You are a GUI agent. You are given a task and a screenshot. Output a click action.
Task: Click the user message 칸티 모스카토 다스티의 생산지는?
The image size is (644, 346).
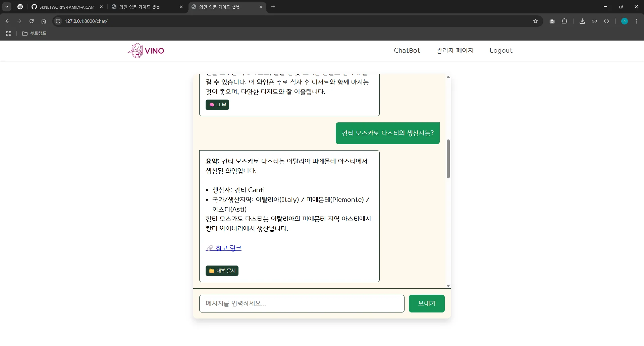pos(388,133)
